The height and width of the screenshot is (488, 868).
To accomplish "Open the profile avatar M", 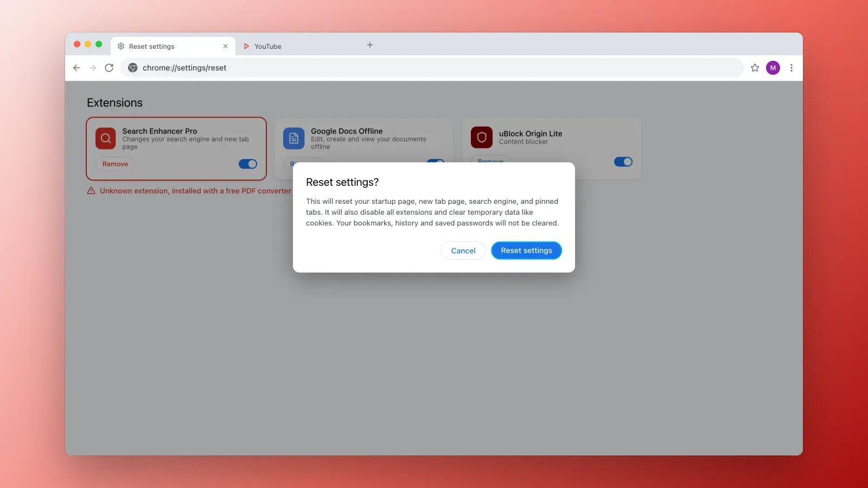I will (773, 68).
